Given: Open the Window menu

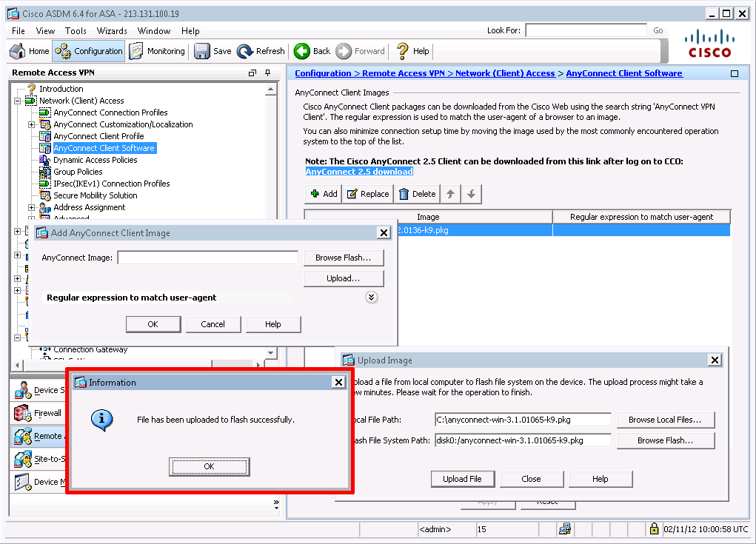Looking at the screenshot, I should click(154, 31).
